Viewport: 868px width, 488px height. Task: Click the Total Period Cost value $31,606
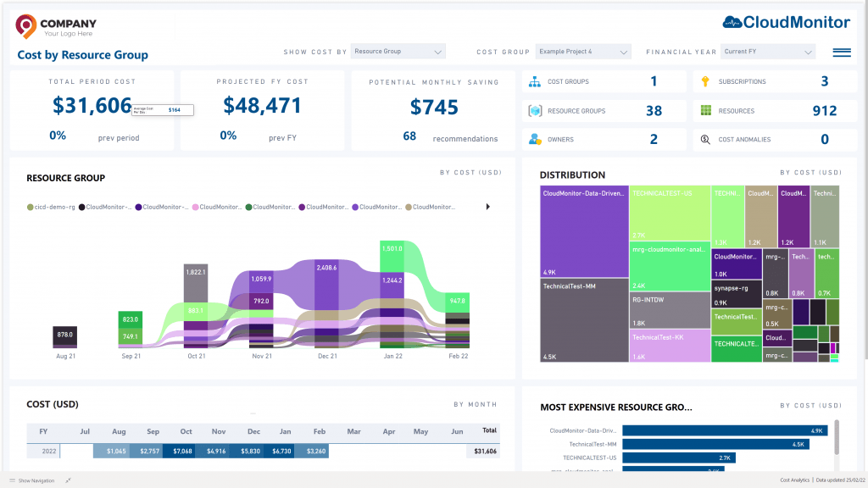coord(92,105)
